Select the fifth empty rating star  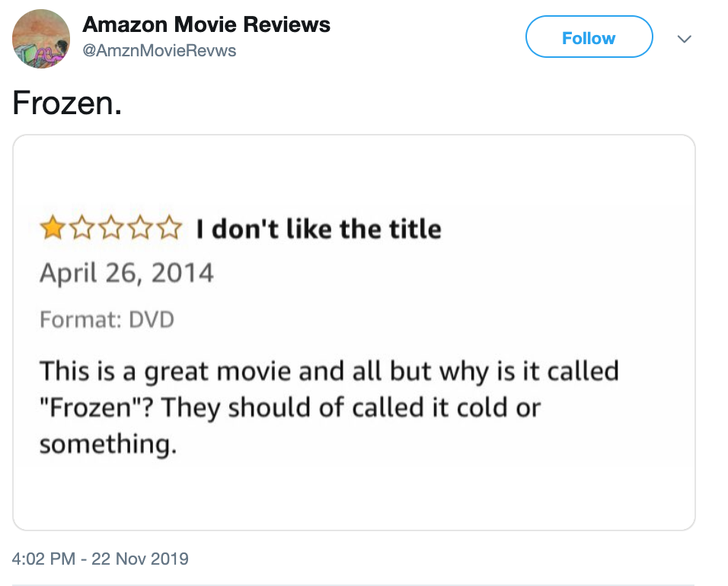tap(170, 228)
